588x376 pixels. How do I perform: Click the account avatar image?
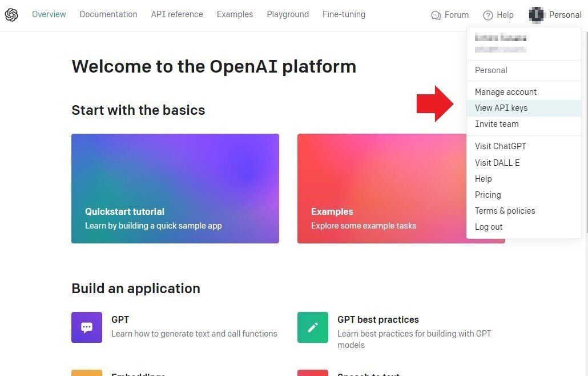click(537, 15)
